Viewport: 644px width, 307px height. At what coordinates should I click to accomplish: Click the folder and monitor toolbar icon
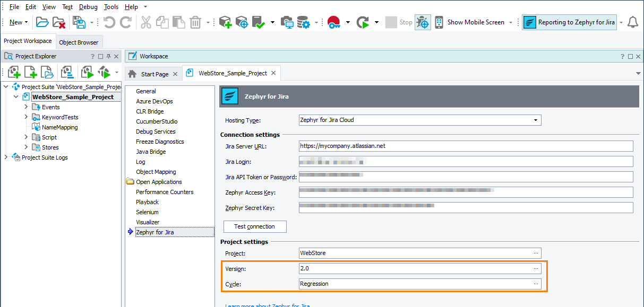pyautogui.click(x=287, y=22)
